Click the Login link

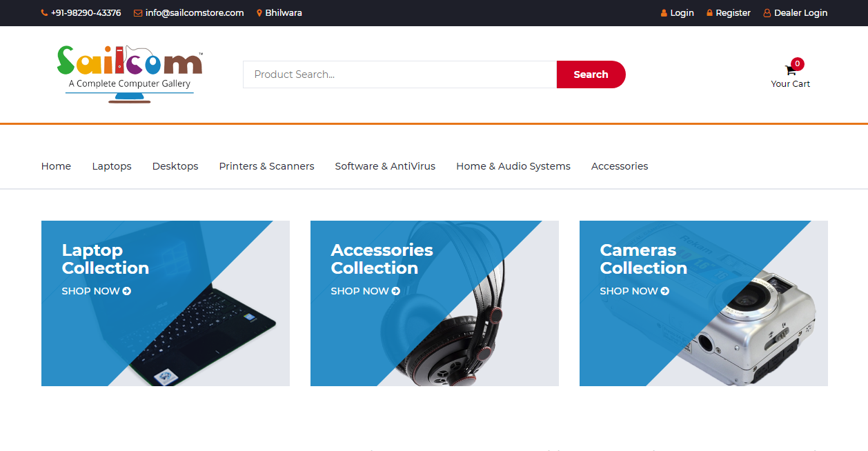(x=682, y=13)
